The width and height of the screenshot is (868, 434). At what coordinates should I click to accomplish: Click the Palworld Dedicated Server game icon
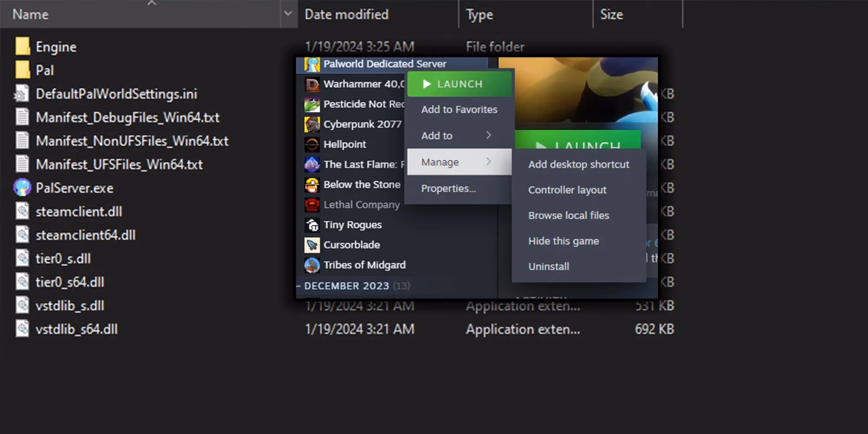pyautogui.click(x=312, y=64)
